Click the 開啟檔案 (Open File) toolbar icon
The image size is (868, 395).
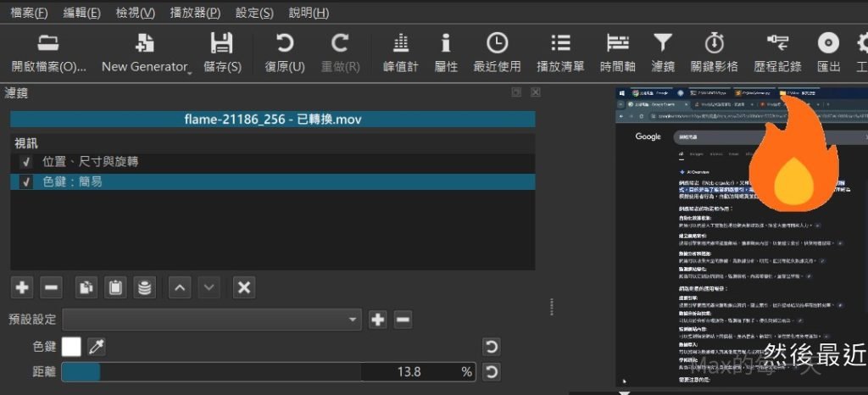tap(48, 44)
